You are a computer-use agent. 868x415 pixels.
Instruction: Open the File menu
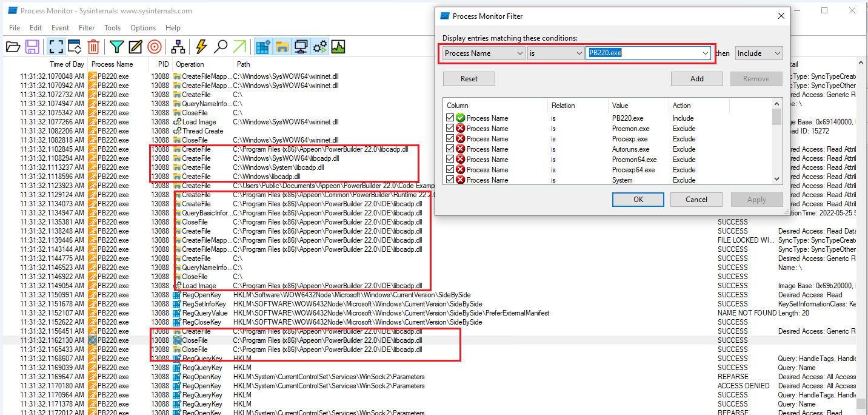pos(15,28)
